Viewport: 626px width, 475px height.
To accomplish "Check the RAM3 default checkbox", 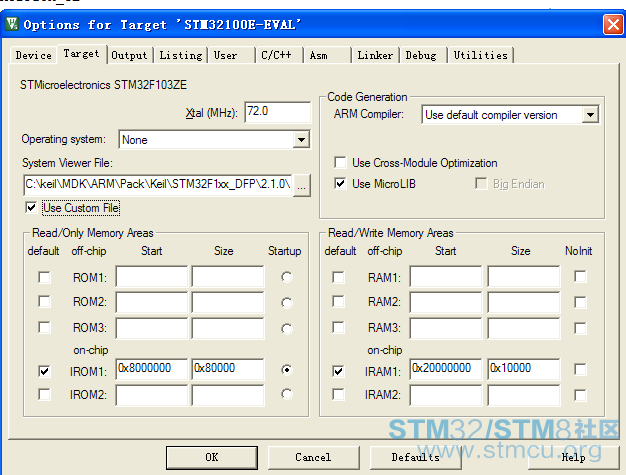I will tap(338, 327).
